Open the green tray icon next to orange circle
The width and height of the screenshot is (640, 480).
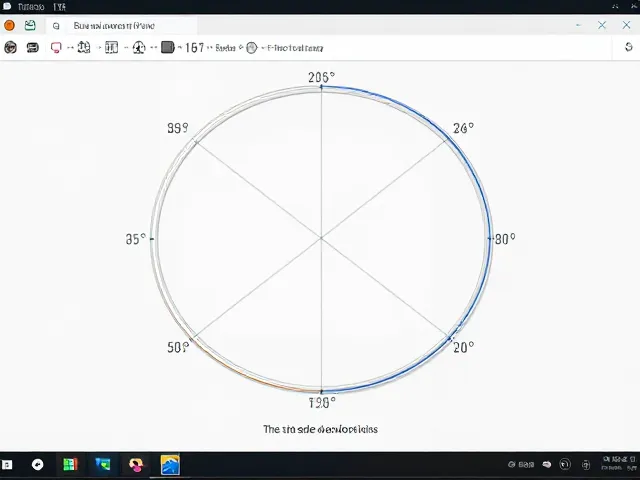click(30, 25)
